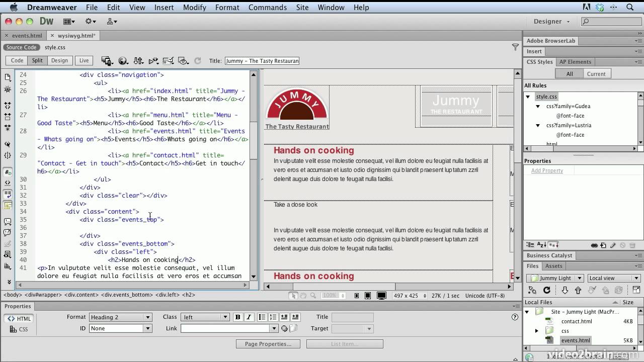This screenshot has height=362, width=644.
Task: Collapse css?family=Gudea rule group
Action: pos(538,106)
